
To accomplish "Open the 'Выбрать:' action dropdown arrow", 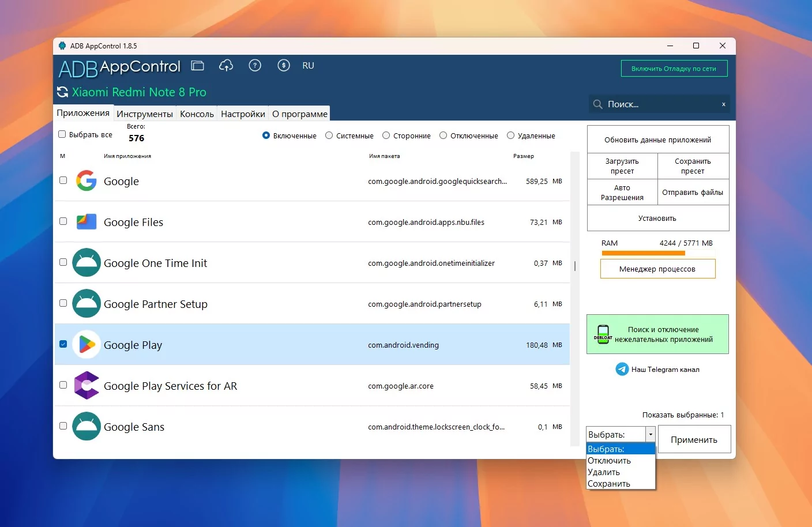I will 651,434.
